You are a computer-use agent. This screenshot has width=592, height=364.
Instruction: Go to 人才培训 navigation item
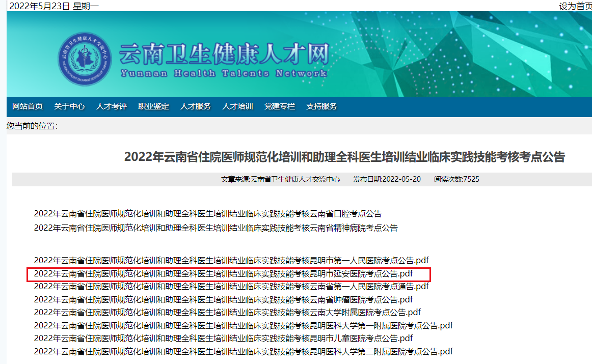[237, 106]
